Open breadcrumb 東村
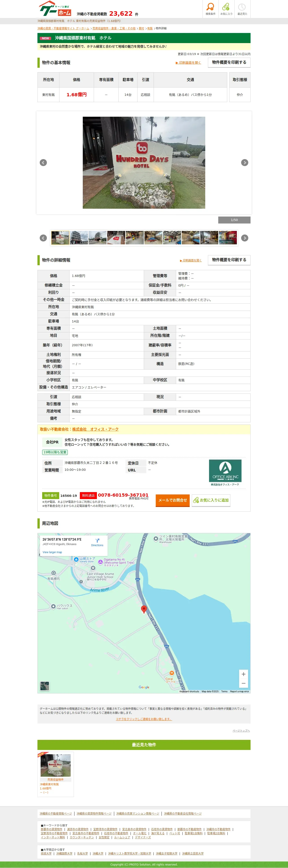Viewport: 288px width, 868px height. 142,28
